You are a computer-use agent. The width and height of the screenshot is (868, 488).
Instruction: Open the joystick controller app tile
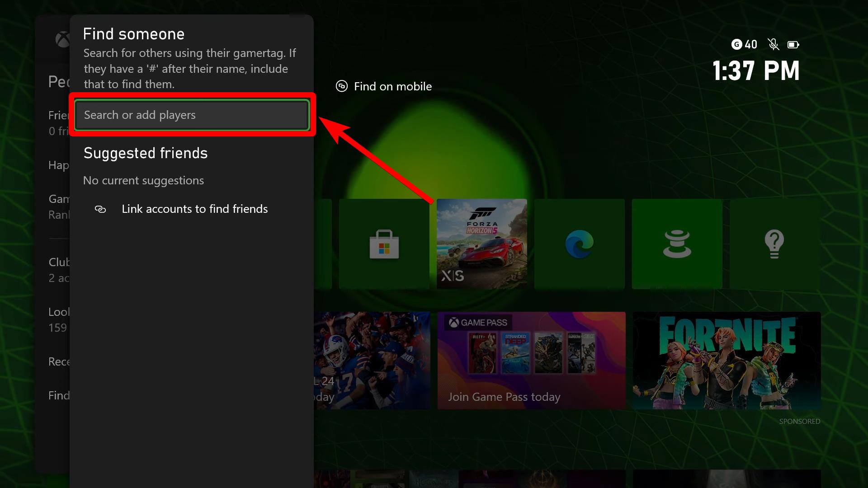pyautogui.click(x=677, y=244)
